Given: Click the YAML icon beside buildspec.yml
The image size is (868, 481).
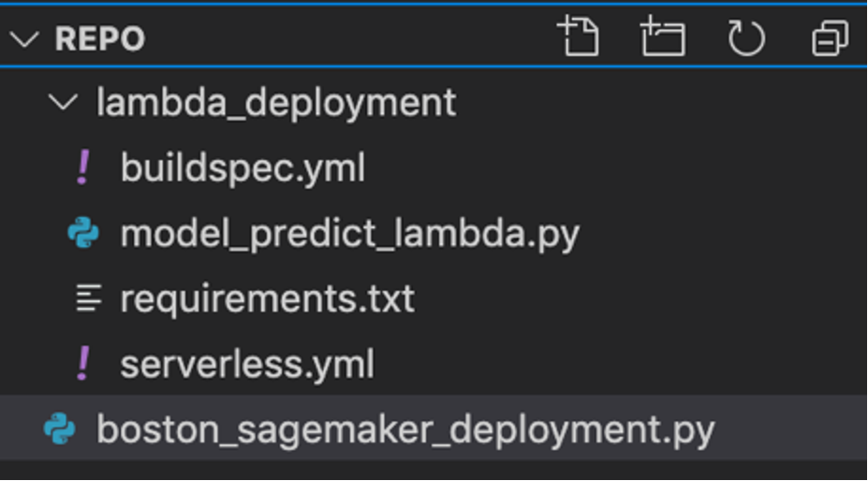Looking at the screenshot, I should click(x=83, y=168).
